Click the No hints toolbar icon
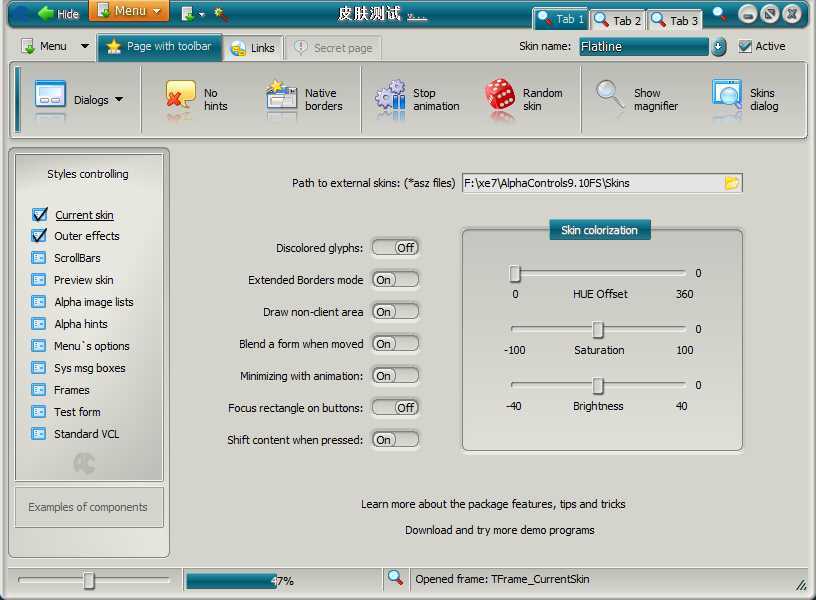The height and width of the screenshot is (600, 816). click(x=181, y=98)
